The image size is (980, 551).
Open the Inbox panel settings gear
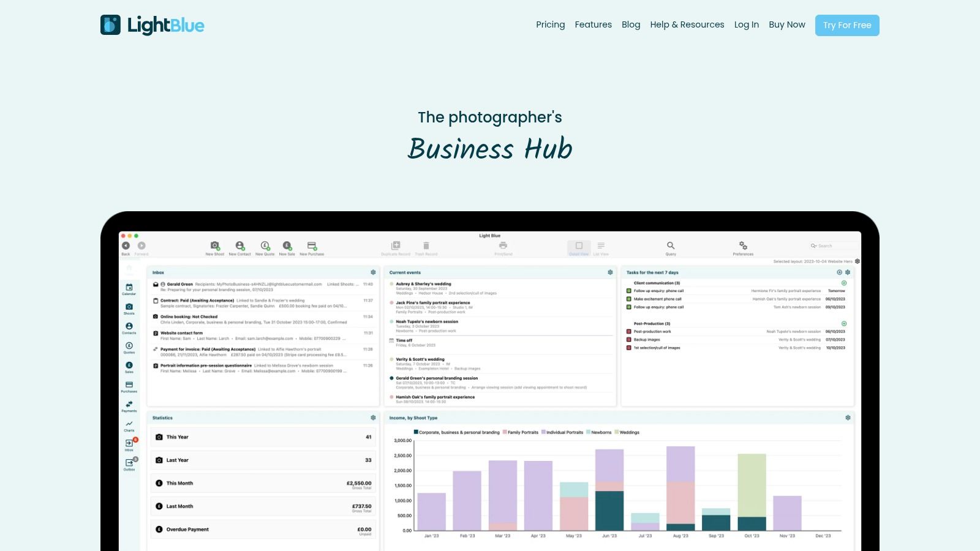point(373,272)
